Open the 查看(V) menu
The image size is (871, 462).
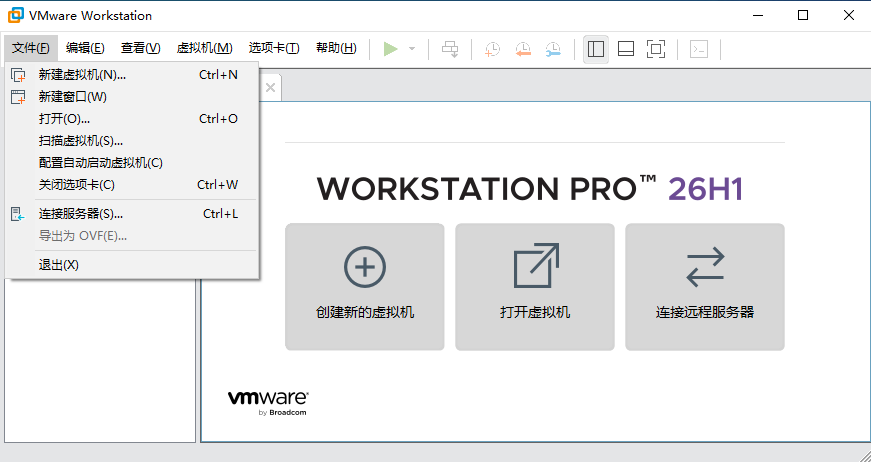tap(141, 48)
